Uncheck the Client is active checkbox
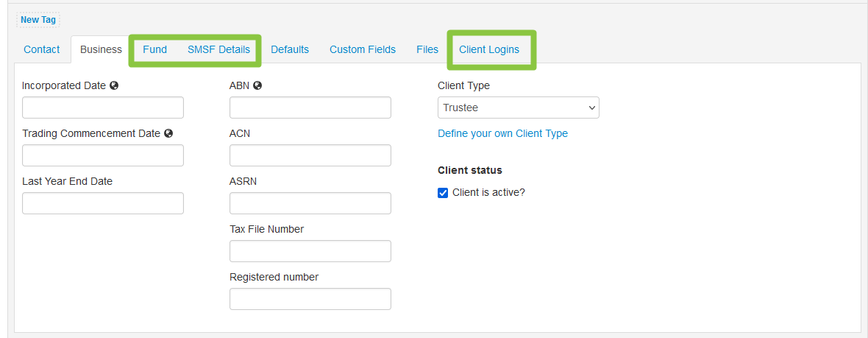The height and width of the screenshot is (338, 868). click(x=443, y=193)
